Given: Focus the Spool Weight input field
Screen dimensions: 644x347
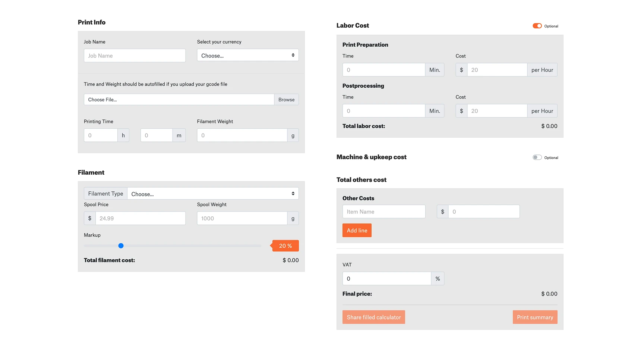Looking at the screenshot, I should tap(242, 218).
